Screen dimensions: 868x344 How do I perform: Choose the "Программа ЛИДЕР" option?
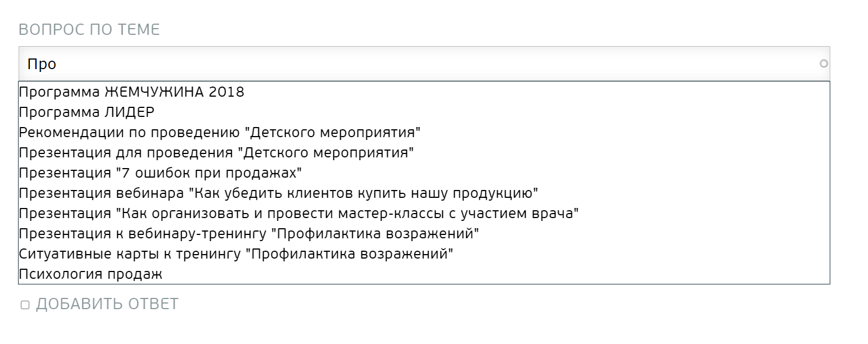[x=87, y=112]
